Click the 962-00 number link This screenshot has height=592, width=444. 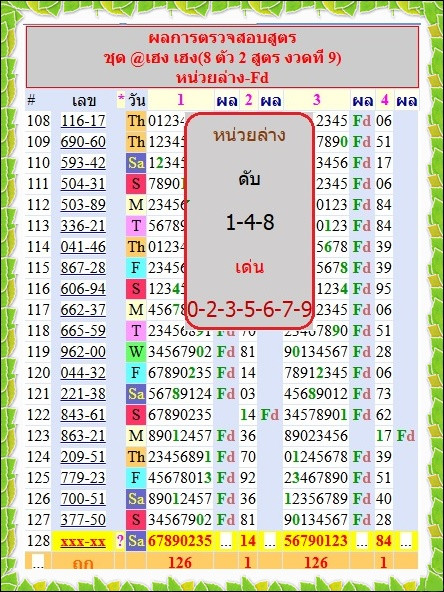[83, 352]
